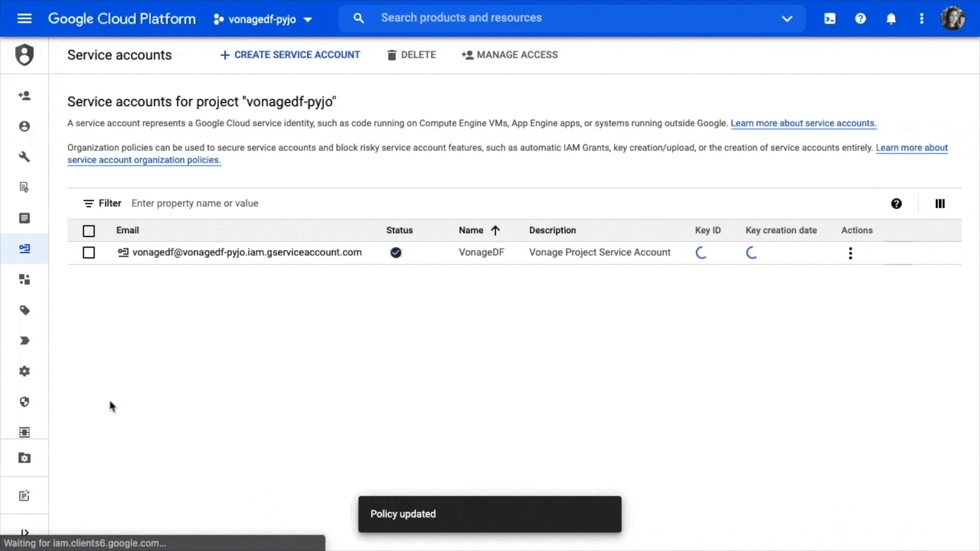Click the Filter icon
The height and width of the screenshot is (551, 980).
tap(88, 204)
